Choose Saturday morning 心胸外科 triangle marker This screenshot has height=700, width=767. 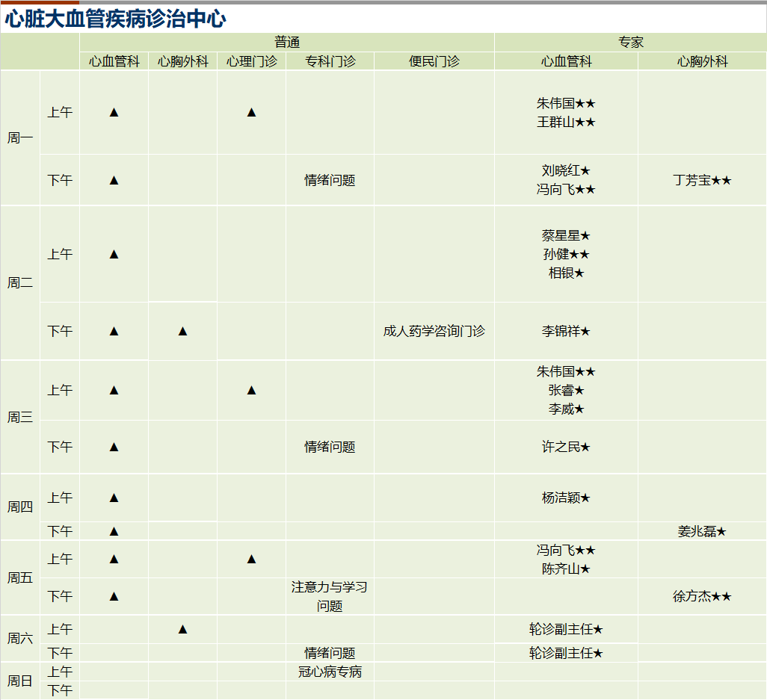coord(182,629)
